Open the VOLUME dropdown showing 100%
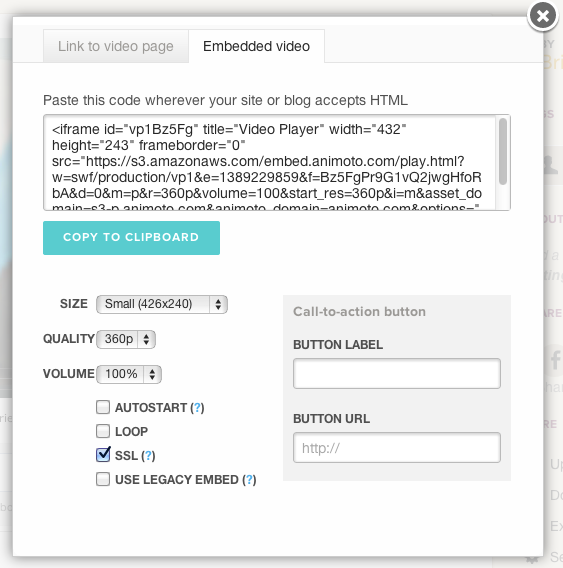 tap(129, 374)
